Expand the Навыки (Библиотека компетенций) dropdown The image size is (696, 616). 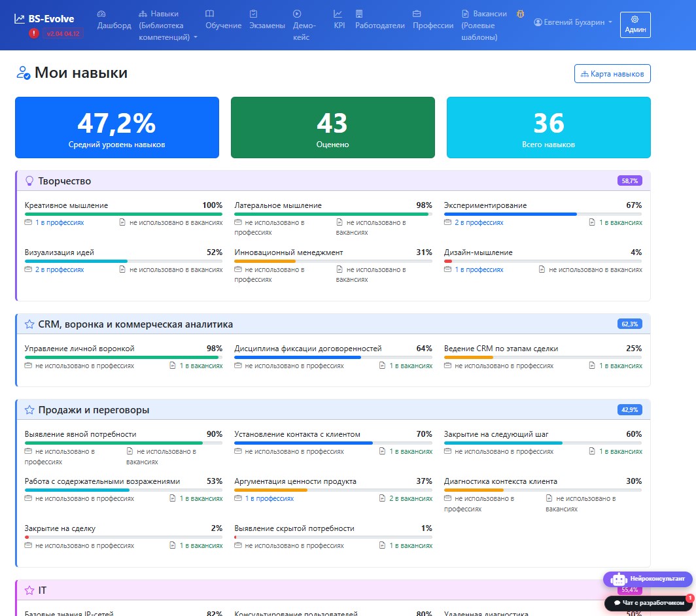pyautogui.click(x=167, y=26)
